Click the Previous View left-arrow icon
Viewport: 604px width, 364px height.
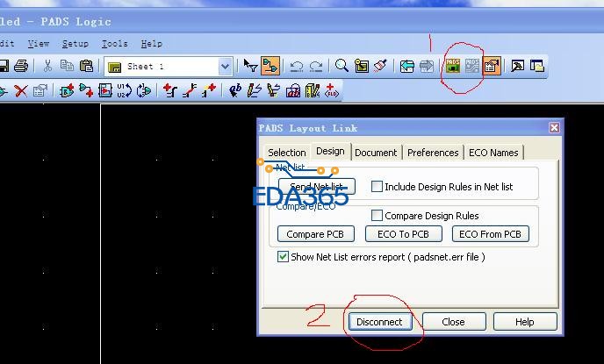pos(407,66)
